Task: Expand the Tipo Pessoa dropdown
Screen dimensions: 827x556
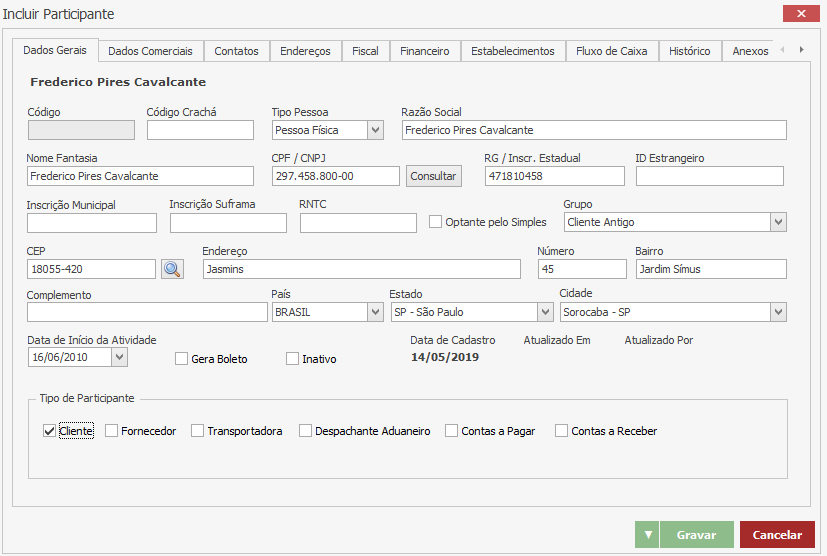Action: 375,130
